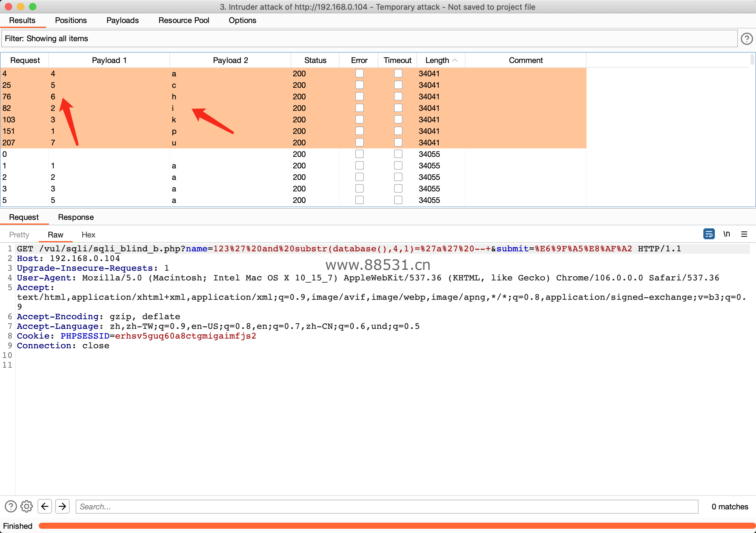Toggle Timeout checkbox for request 76
This screenshot has width=756, height=533.
(x=398, y=97)
